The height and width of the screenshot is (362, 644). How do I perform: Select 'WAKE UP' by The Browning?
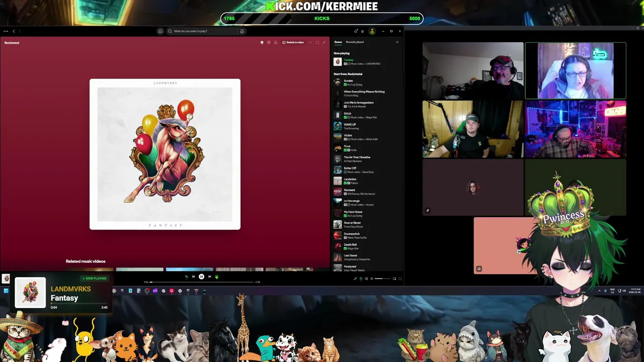point(367,126)
